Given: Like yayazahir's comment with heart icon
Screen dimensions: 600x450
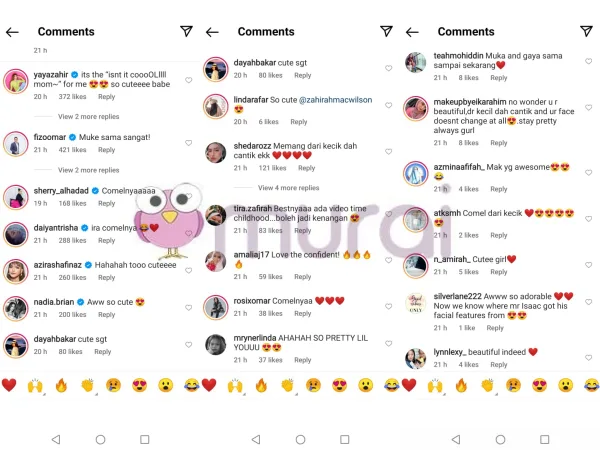Looking at the screenshot, I should pyautogui.click(x=188, y=80).
